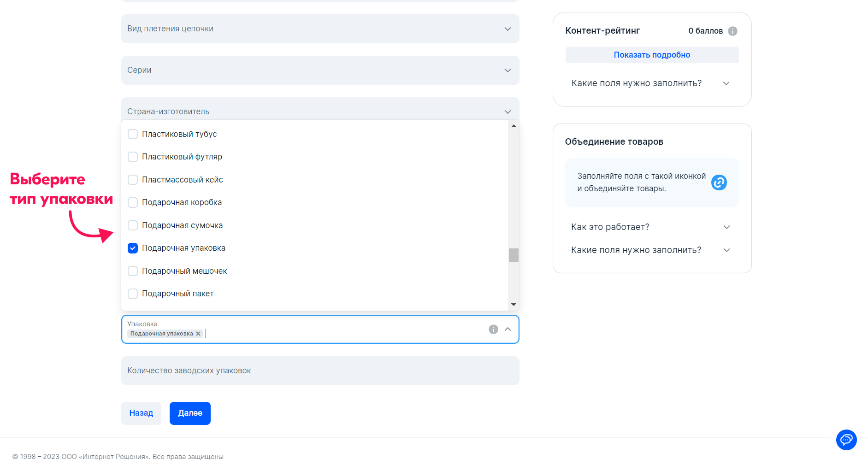The image size is (868, 471).
Task: Uncheck the Подарочная упаковка checkbox
Action: 133,248
